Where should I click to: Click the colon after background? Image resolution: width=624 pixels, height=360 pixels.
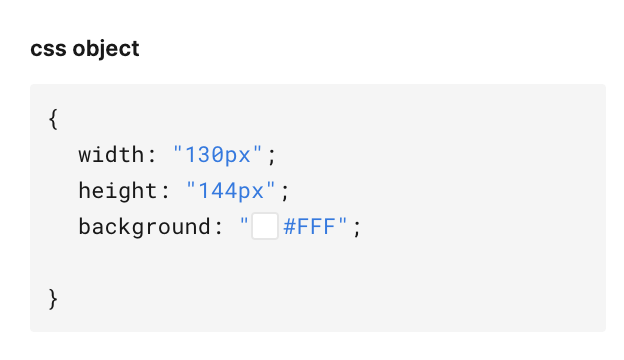point(219,229)
